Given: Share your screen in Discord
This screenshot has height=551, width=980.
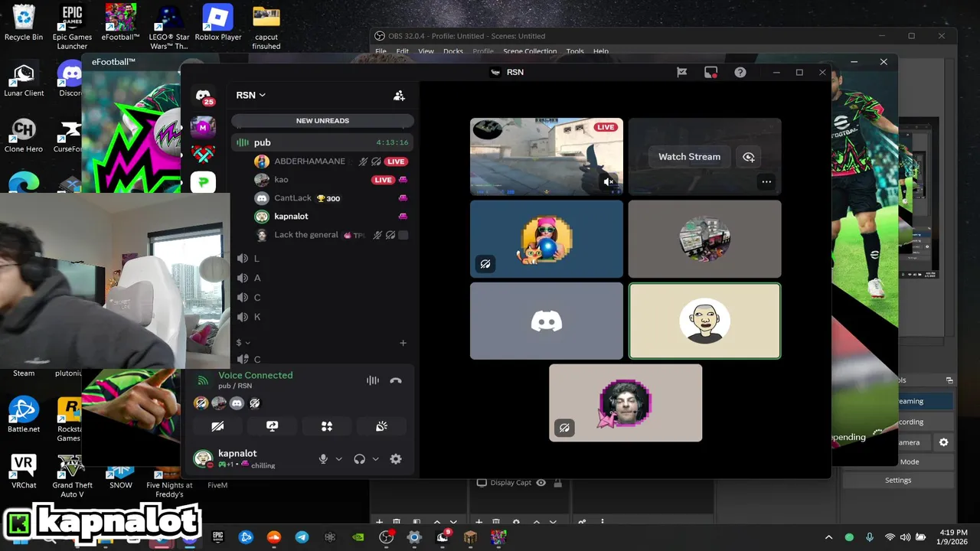Looking at the screenshot, I should click(272, 426).
